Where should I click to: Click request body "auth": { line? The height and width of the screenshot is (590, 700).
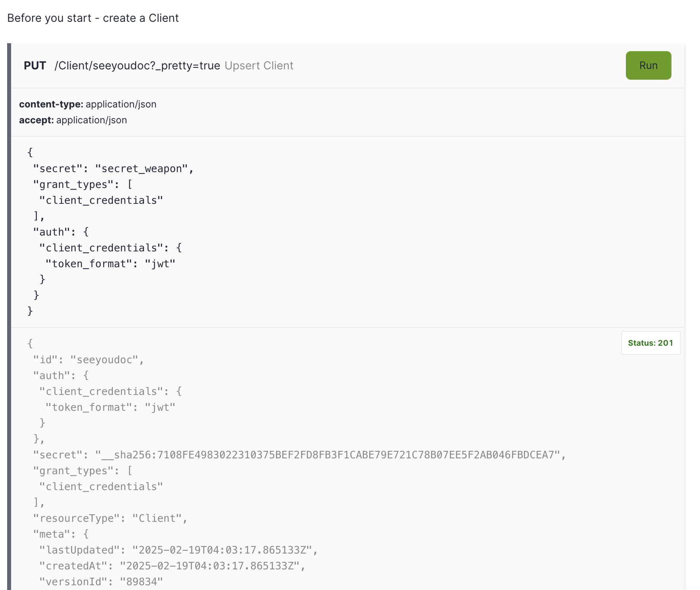click(61, 232)
